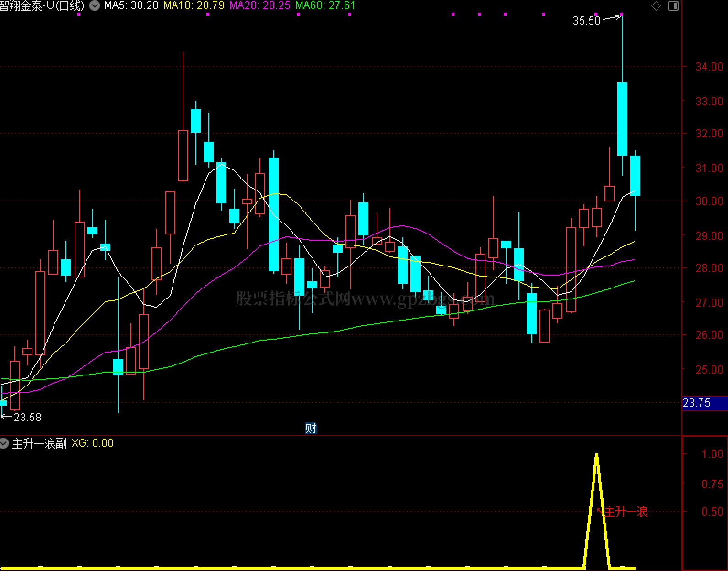Click the 主升一浪 signal label in the sub-chart
The image size is (728, 571).
pyautogui.click(x=626, y=511)
